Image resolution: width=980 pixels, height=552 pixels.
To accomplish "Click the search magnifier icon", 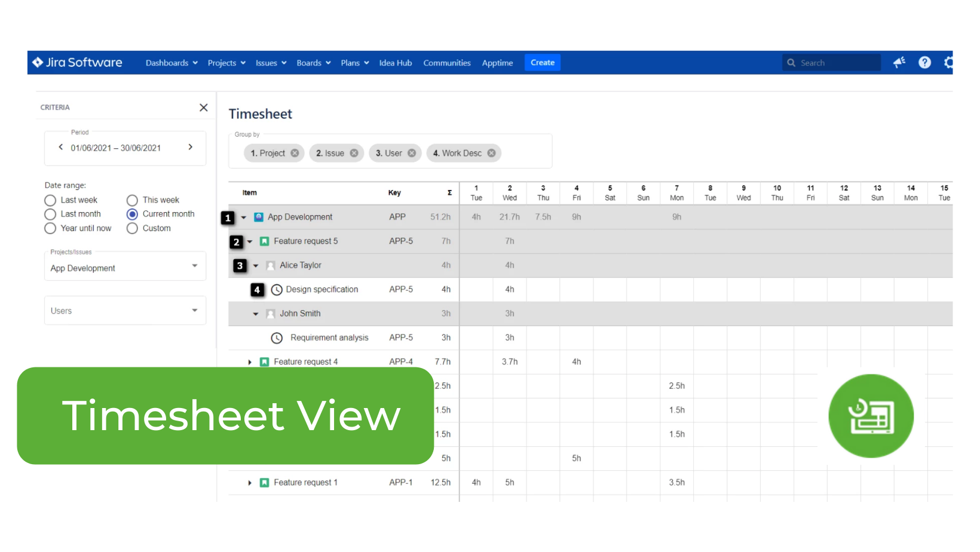I will [x=791, y=63].
